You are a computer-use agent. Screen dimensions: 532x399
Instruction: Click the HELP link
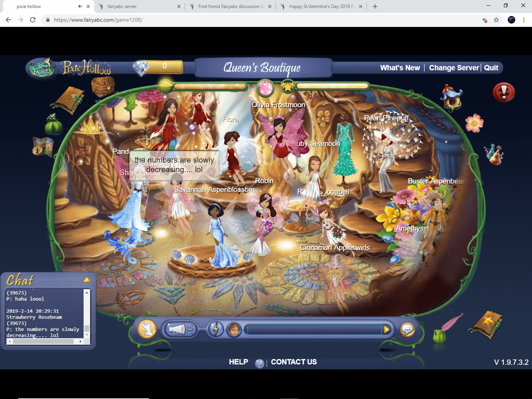tap(238, 362)
